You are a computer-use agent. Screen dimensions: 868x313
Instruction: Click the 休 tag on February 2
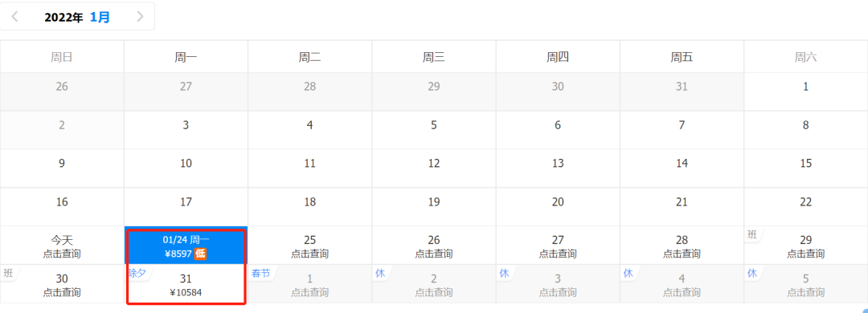pos(379,273)
